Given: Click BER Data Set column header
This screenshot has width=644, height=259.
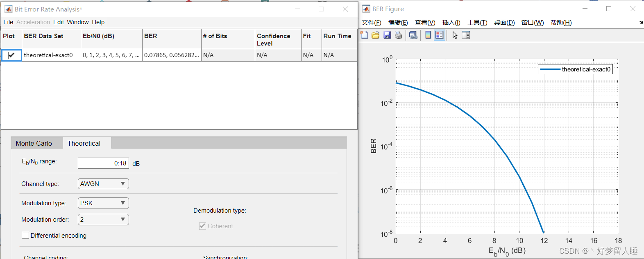Looking at the screenshot, I should (x=51, y=39).
